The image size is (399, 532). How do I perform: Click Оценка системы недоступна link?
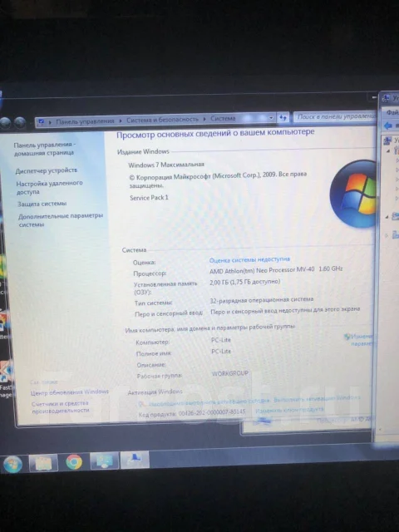(x=249, y=260)
